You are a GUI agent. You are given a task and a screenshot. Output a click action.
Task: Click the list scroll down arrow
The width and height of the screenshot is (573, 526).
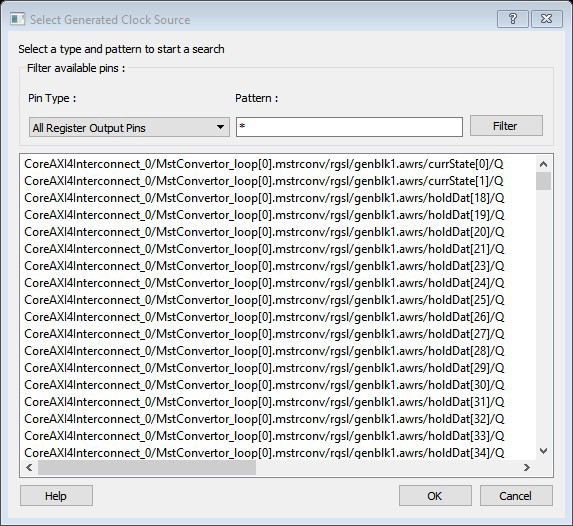(x=543, y=451)
